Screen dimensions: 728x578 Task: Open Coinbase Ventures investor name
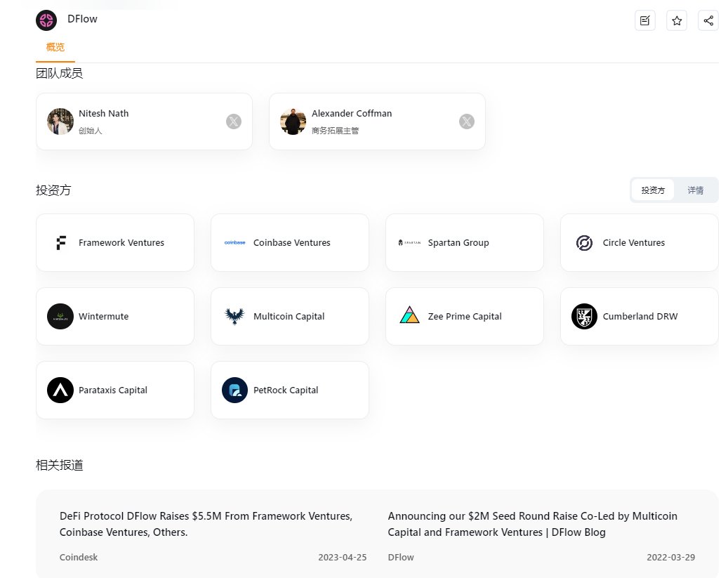(291, 242)
